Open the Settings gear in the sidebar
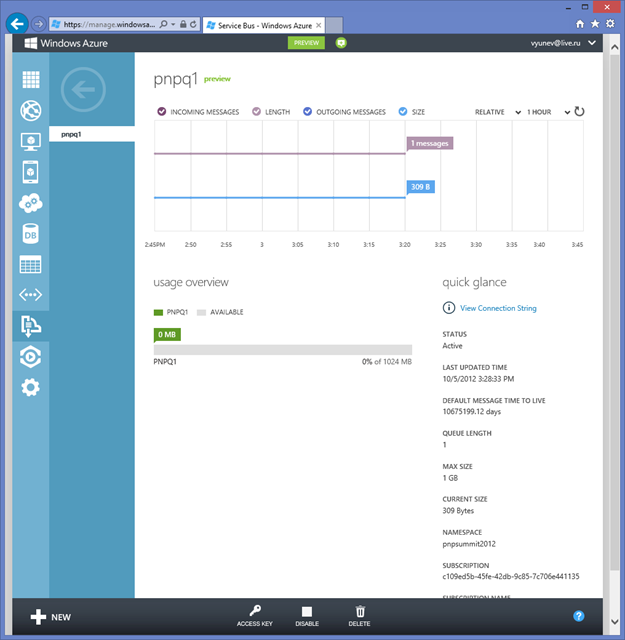625x640 pixels. pos(31,387)
